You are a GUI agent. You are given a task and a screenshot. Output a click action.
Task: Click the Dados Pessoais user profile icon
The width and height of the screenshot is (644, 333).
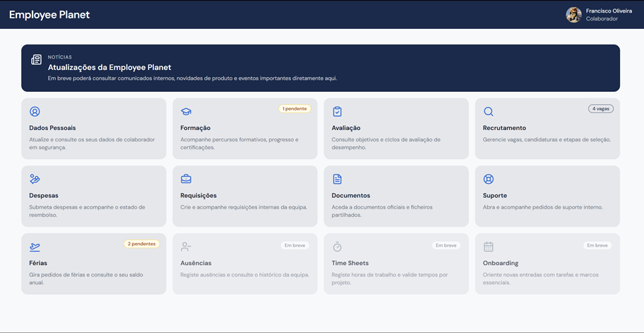pyautogui.click(x=35, y=112)
